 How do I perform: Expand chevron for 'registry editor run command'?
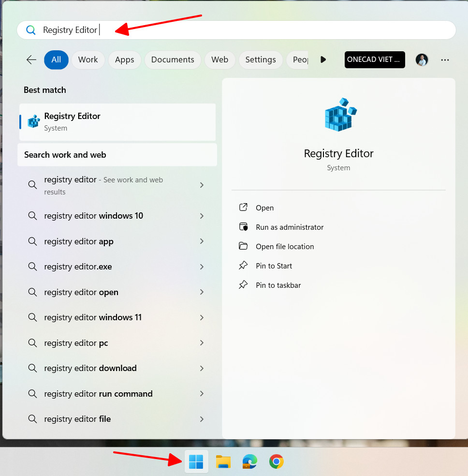(202, 393)
